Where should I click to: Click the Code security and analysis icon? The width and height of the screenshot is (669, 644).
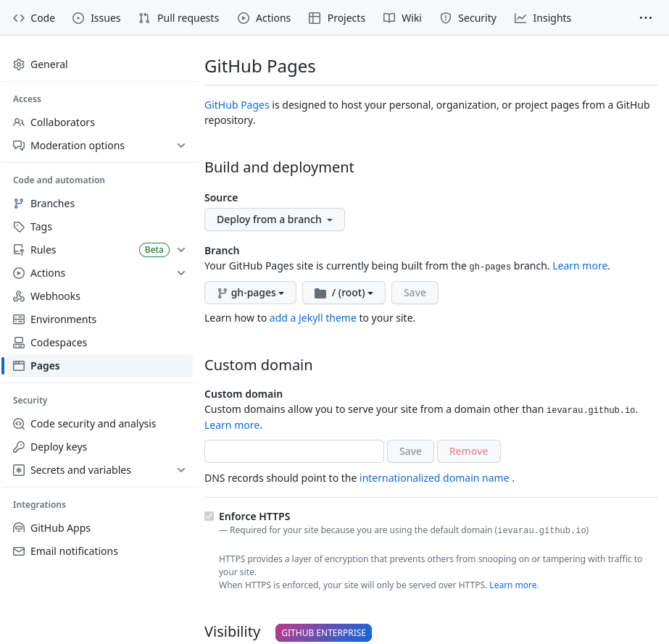19,424
